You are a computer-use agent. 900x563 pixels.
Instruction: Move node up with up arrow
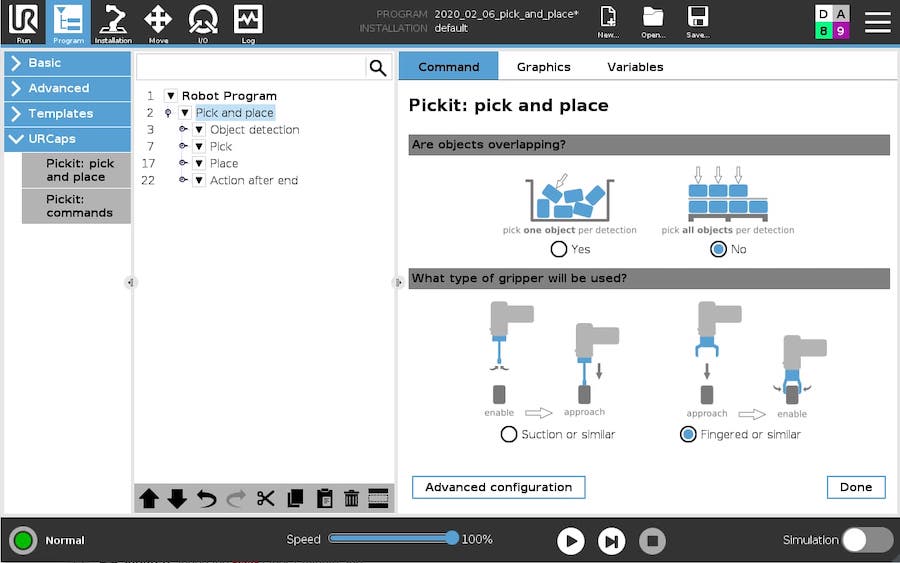pyautogui.click(x=149, y=498)
